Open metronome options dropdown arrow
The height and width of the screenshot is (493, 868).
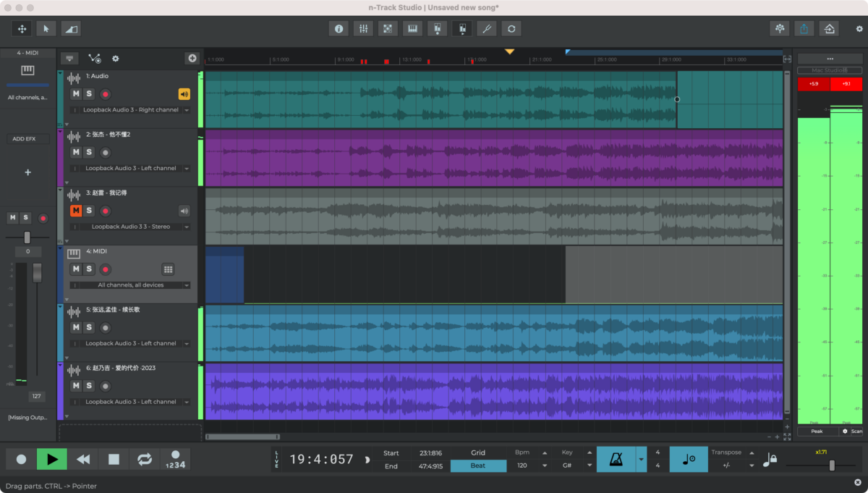pos(641,460)
